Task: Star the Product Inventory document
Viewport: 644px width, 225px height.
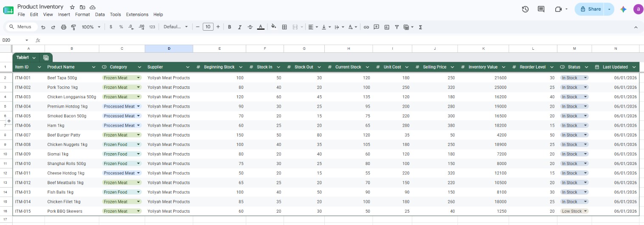Action: click(x=72, y=7)
